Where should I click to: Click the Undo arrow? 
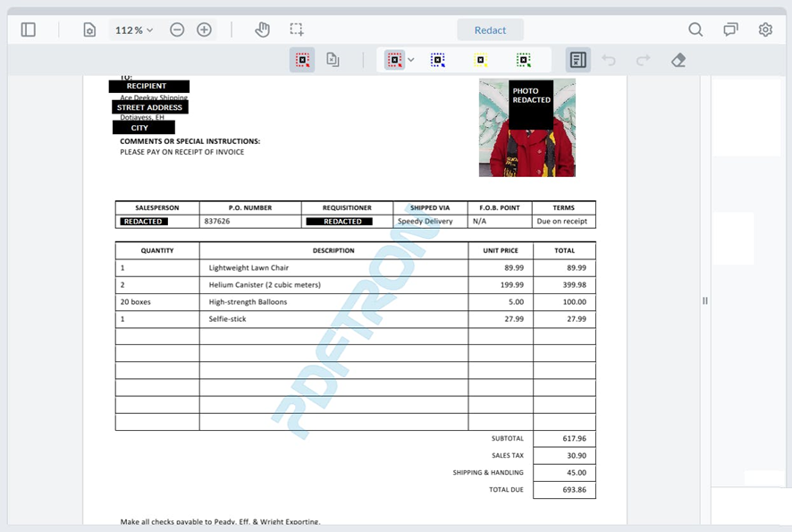point(609,60)
